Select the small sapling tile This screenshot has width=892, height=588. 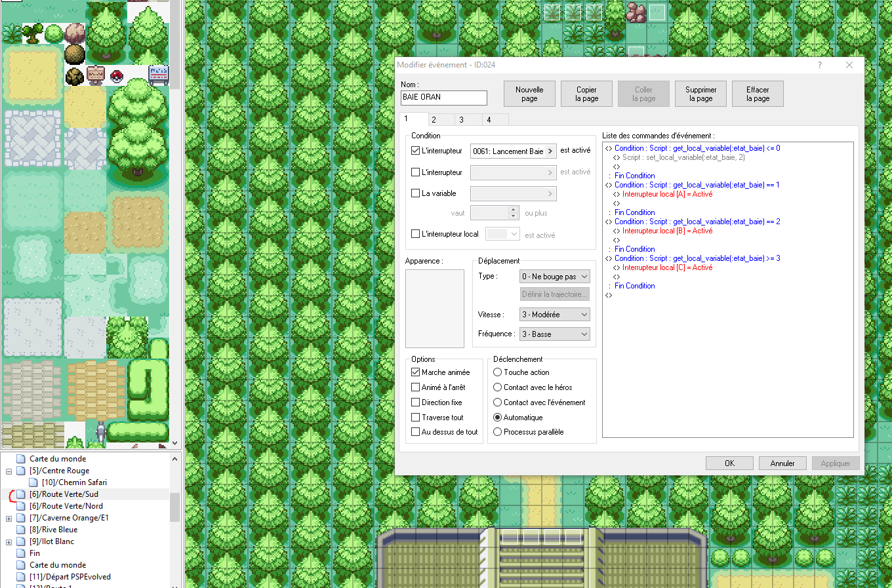pos(31,33)
